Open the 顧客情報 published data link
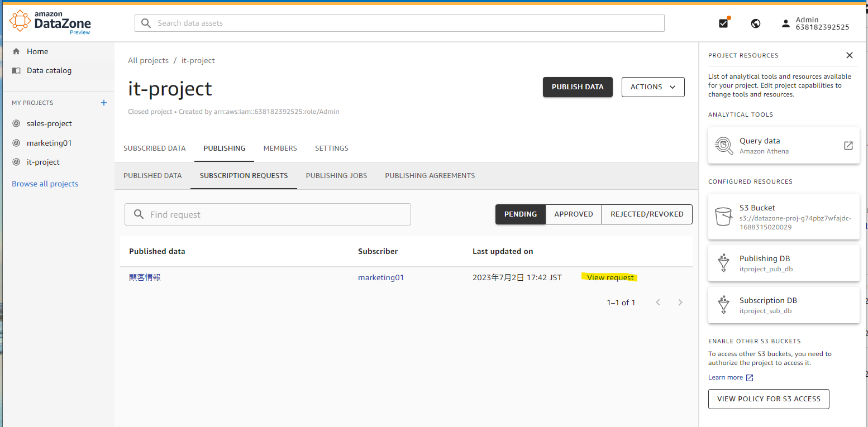Viewport: 868px width, 427px height. pyautogui.click(x=145, y=277)
